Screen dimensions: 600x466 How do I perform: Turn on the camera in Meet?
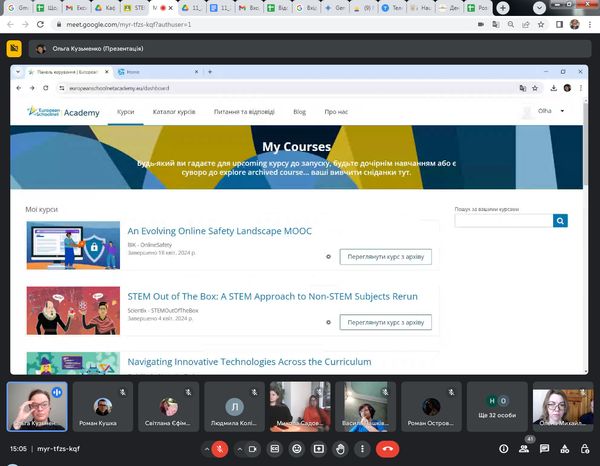pyautogui.click(x=256, y=449)
